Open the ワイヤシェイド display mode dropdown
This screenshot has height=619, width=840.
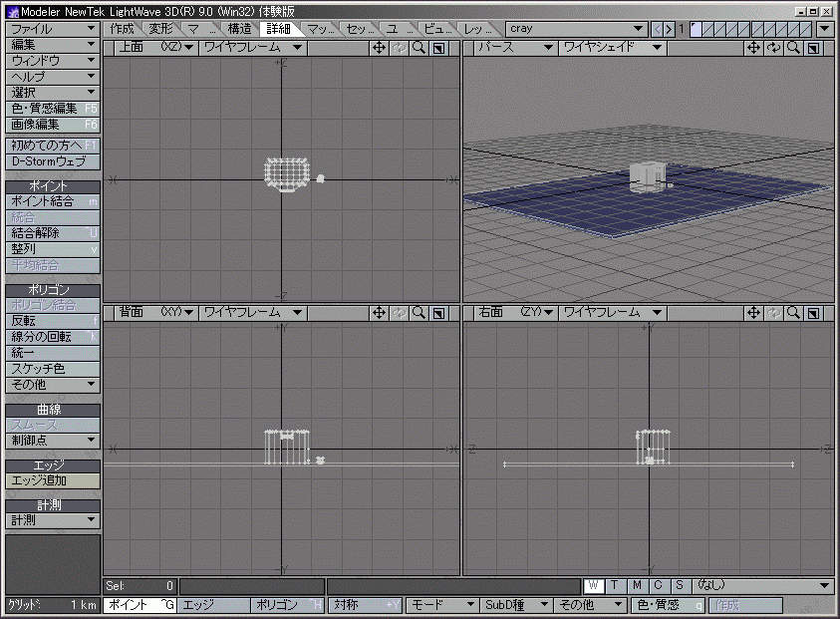(x=610, y=48)
